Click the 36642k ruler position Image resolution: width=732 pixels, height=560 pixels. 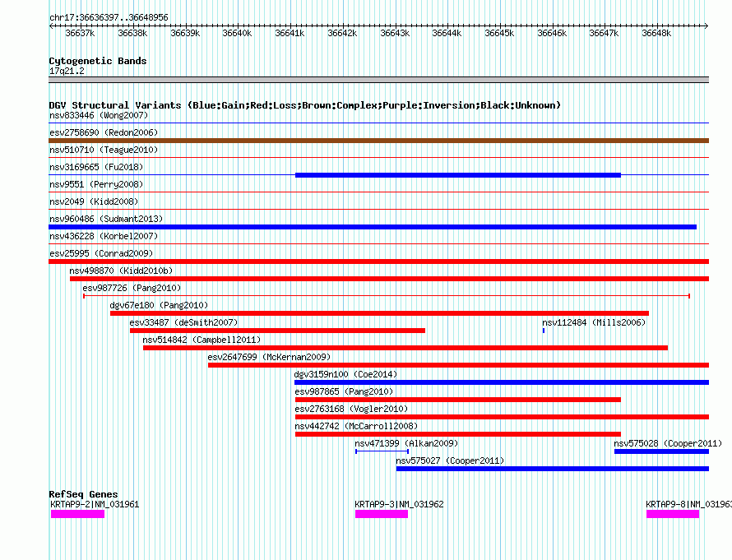pyautogui.click(x=341, y=33)
